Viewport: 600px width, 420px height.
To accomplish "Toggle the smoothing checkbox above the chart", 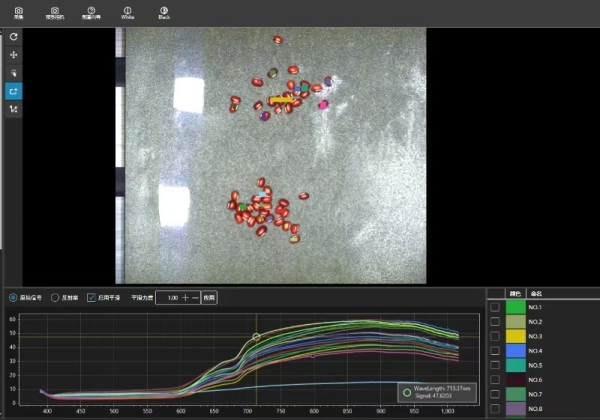I will 92,297.
